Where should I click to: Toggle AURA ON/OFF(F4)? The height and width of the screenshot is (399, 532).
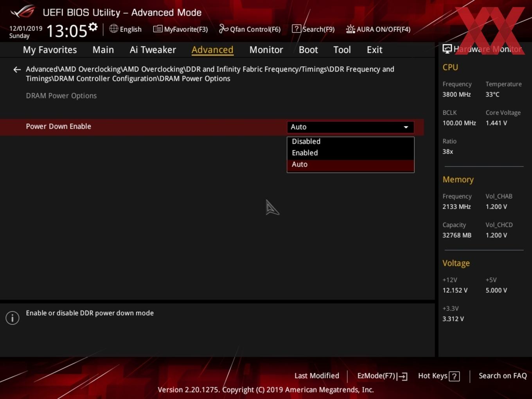(378, 29)
